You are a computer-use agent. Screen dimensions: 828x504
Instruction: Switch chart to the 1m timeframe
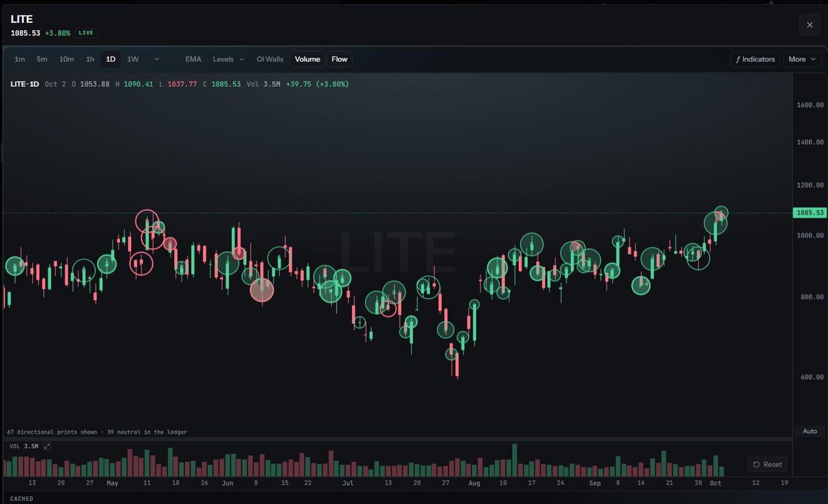pos(20,59)
